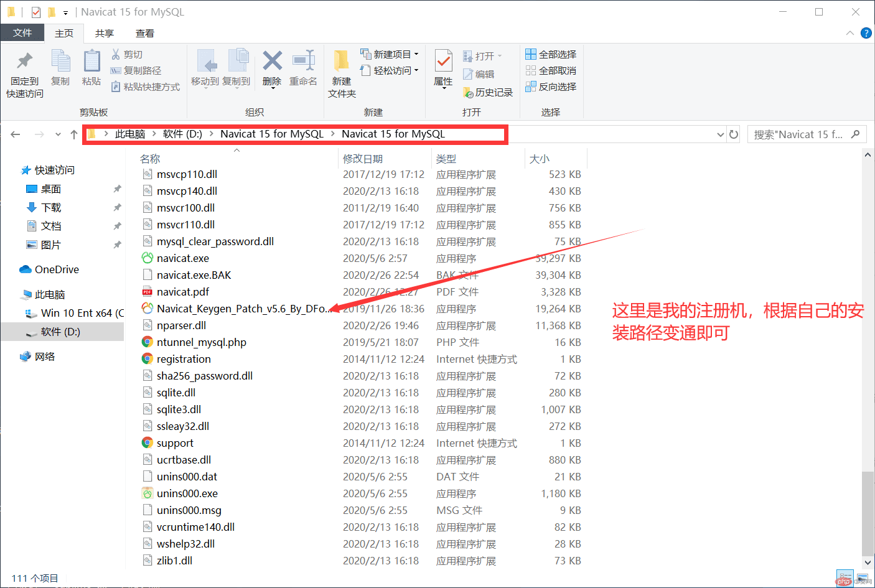875x588 pixels.
Task: Switch to the Home (主页) tab
Action: [x=64, y=33]
